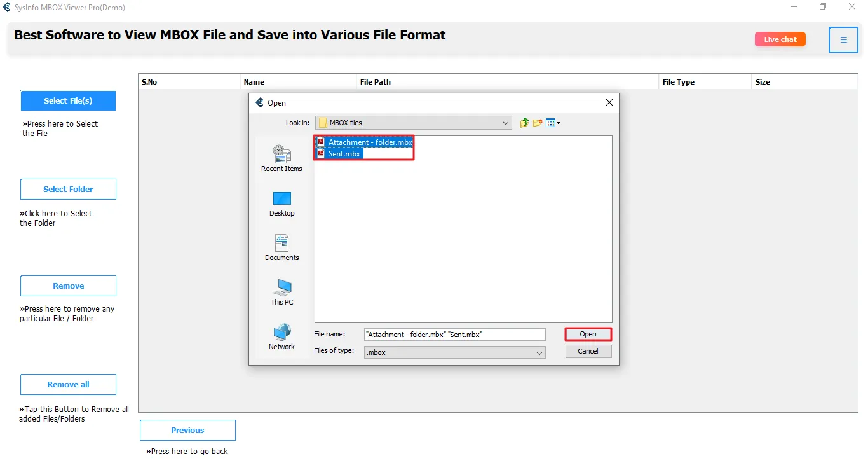
Task: Expand the Files of type dropdown
Action: (x=539, y=352)
